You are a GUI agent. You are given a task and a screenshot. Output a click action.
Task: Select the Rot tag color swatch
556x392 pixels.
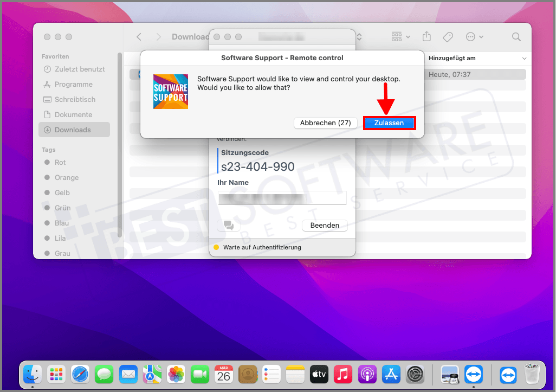click(x=49, y=162)
